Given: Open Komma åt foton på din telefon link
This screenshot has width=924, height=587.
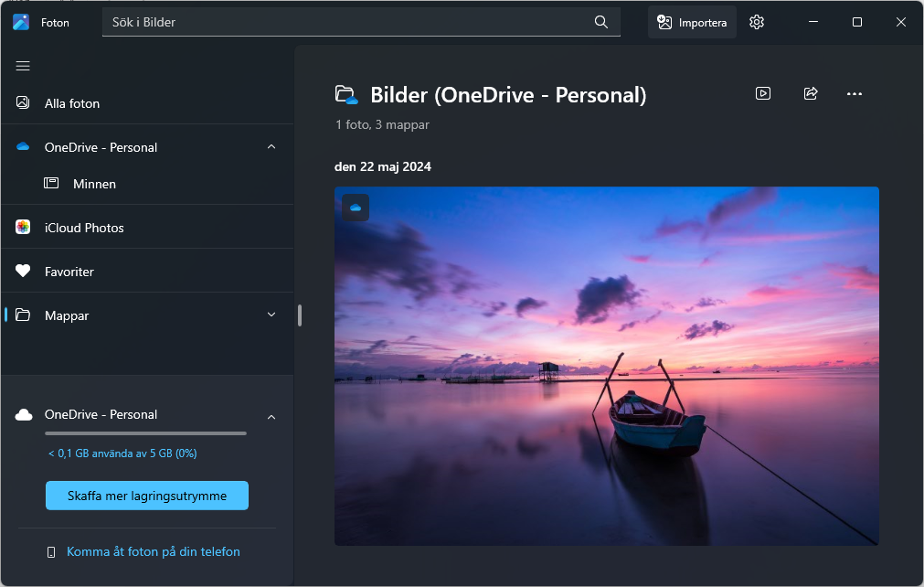Looking at the screenshot, I should [153, 551].
